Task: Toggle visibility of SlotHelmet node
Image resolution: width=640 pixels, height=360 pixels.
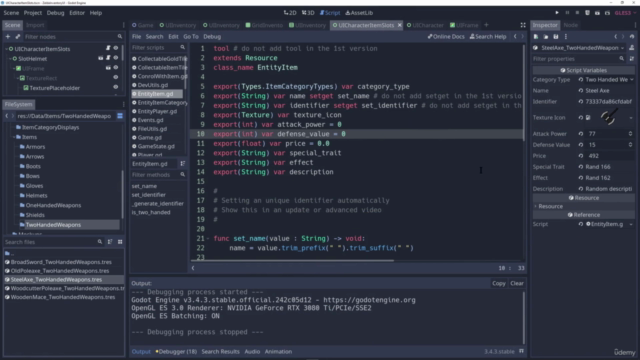Action: click(116, 58)
